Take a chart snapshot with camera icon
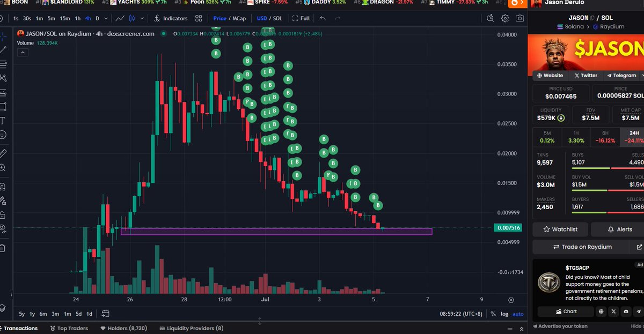 click(519, 18)
